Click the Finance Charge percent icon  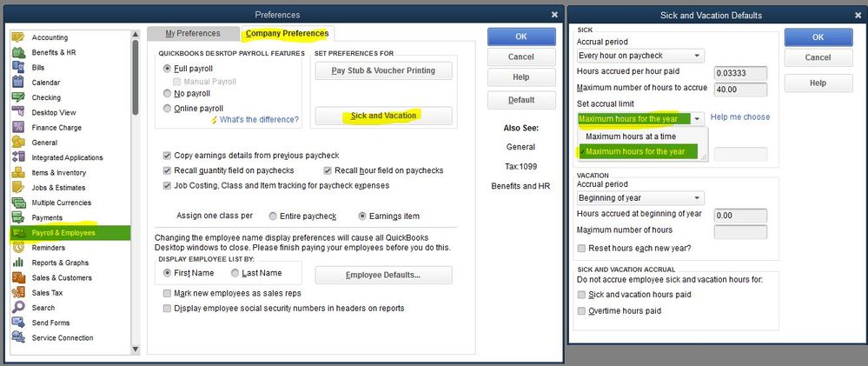pyautogui.click(x=18, y=127)
